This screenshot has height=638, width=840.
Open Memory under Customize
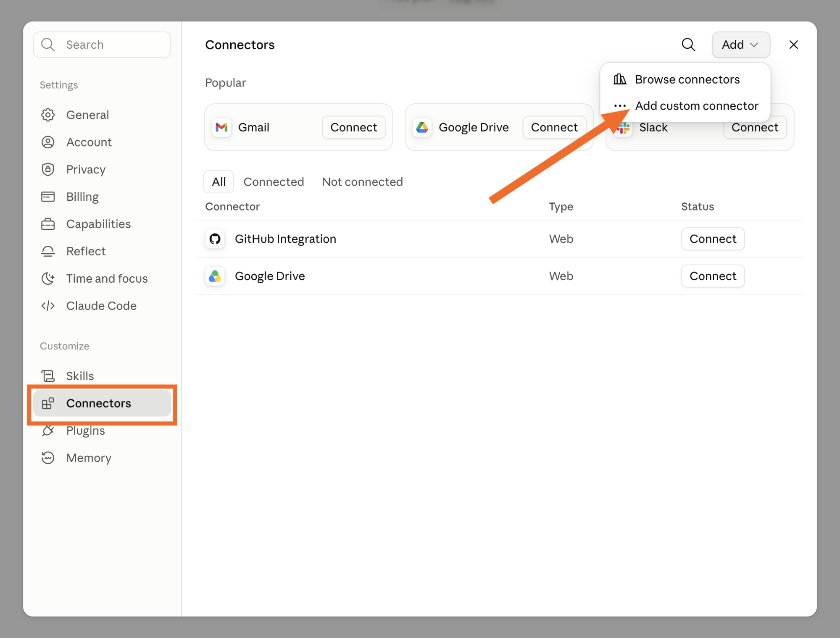102,458
